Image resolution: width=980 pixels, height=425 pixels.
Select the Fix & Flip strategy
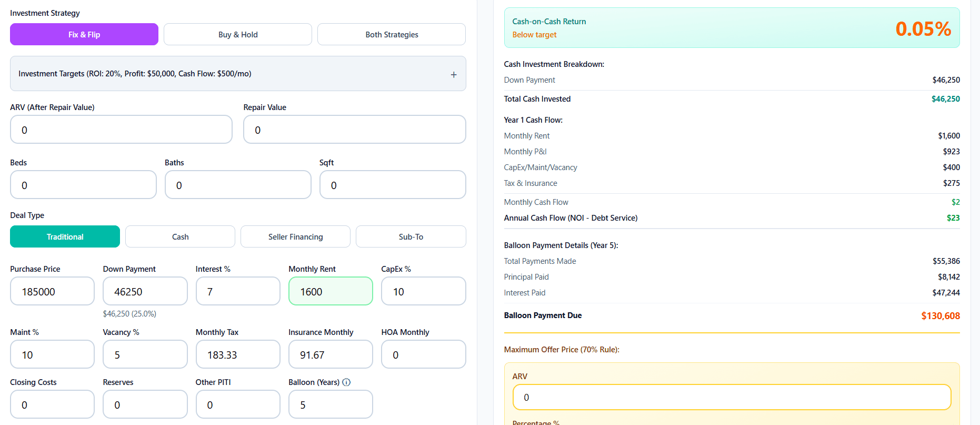(84, 34)
